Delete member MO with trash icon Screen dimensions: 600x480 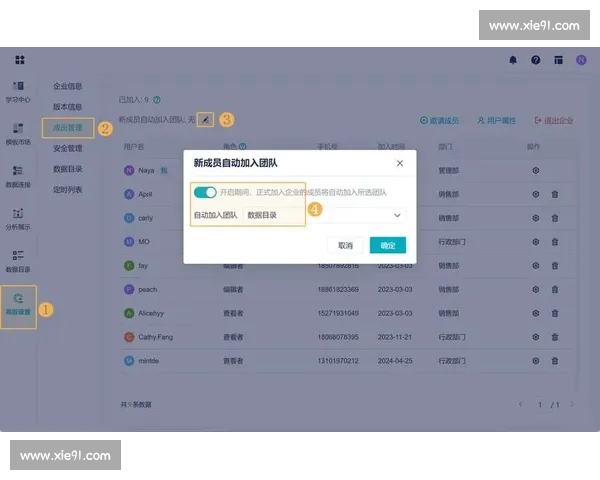(555, 242)
